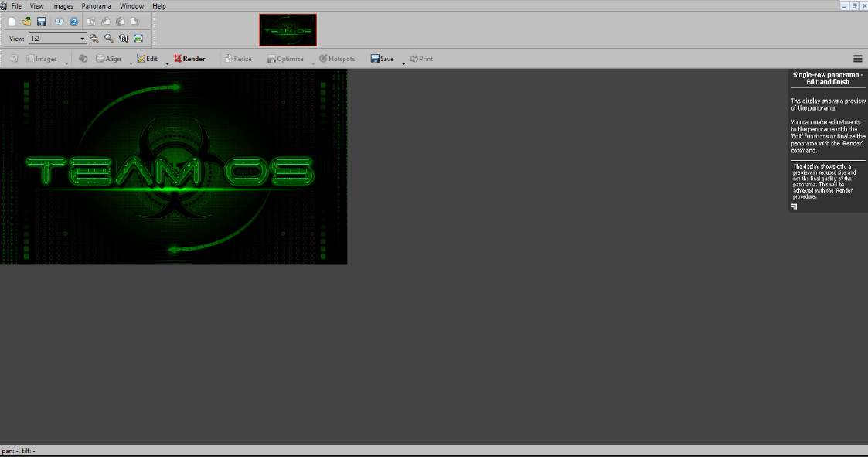868x457 pixels.
Task: Set the view to 1:1 actual size
Action: (x=124, y=38)
